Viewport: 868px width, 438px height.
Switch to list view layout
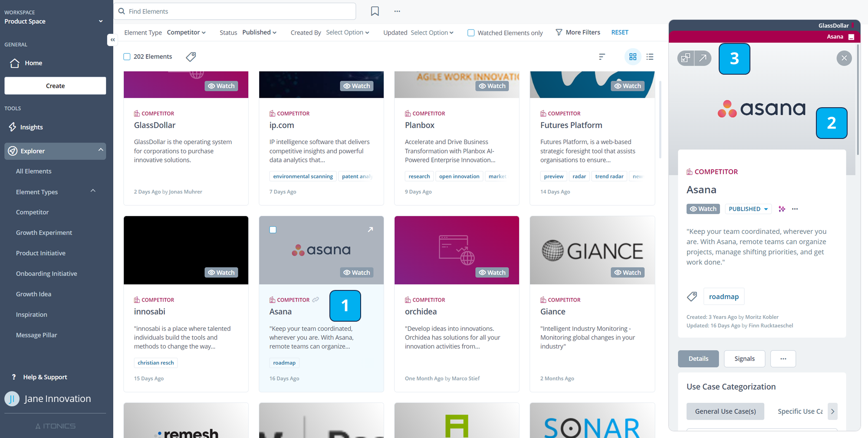650,57
